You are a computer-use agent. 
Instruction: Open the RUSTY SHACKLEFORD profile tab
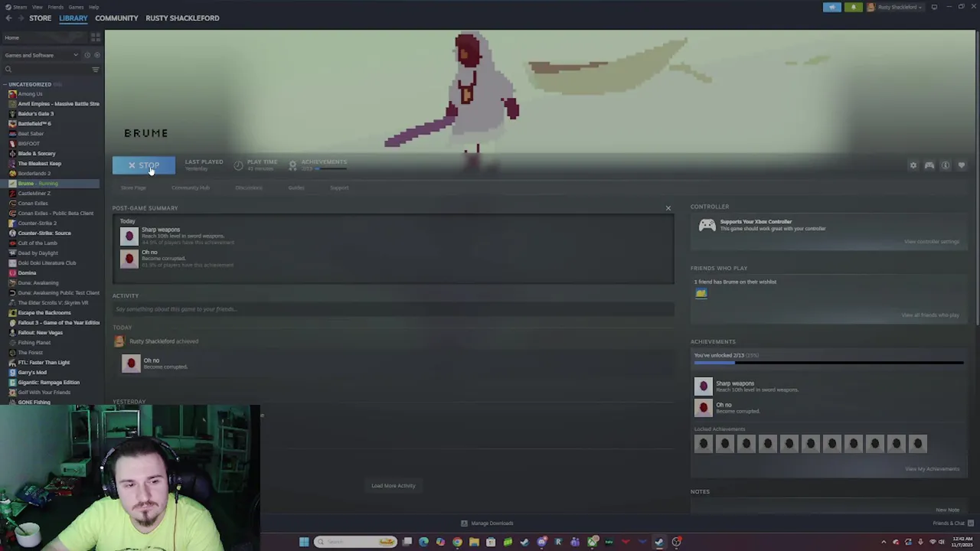pyautogui.click(x=182, y=18)
